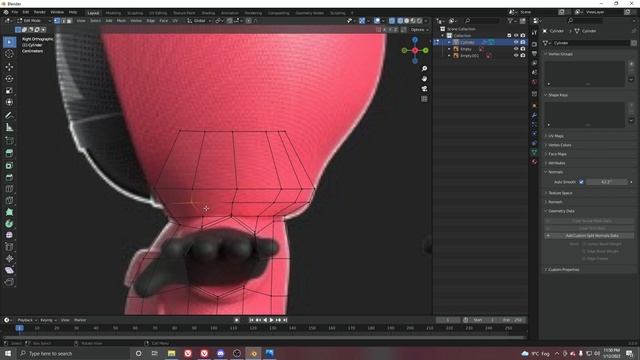Open the Playback dropdown in timeline
The height and width of the screenshot is (360, 640).
27,320
